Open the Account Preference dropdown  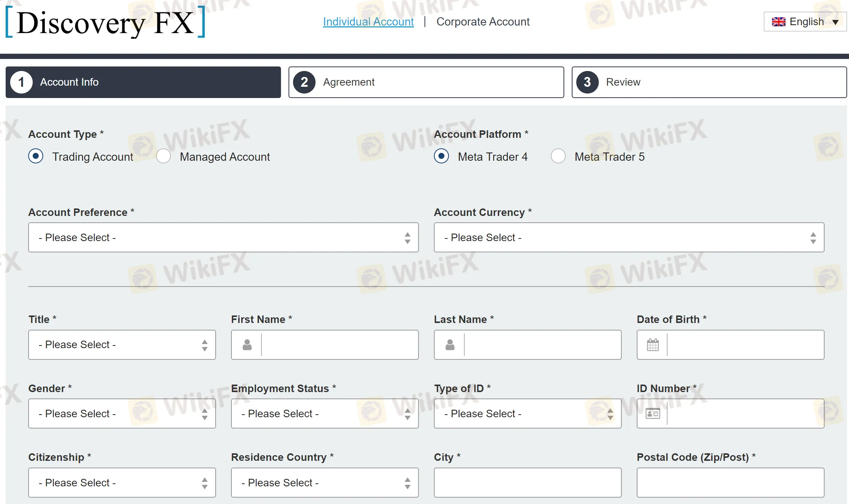[x=223, y=237]
